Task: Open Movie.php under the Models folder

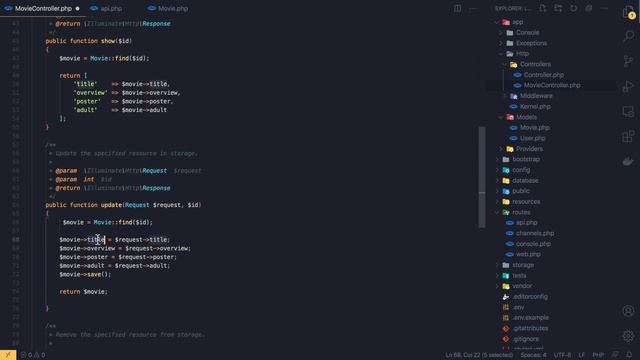Action: click(x=534, y=128)
